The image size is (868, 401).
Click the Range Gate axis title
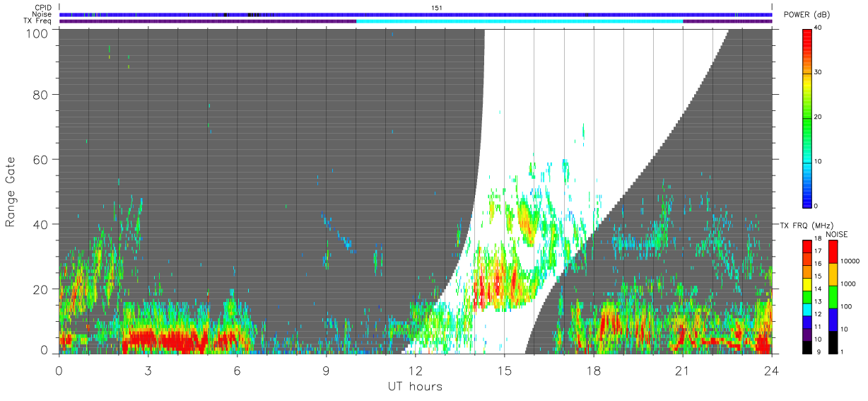(10, 192)
